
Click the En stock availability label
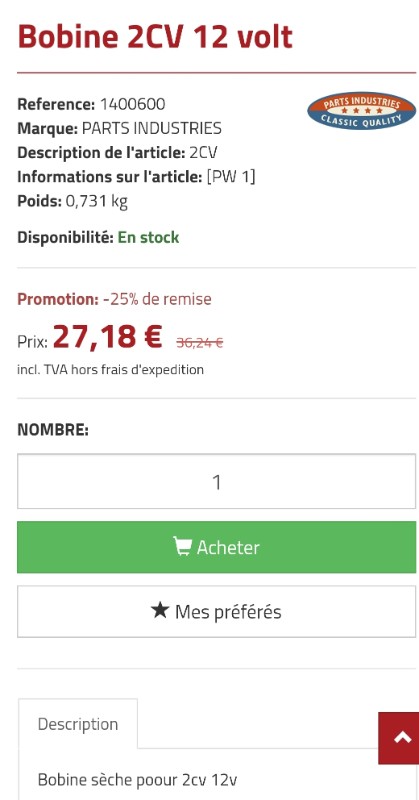click(149, 238)
